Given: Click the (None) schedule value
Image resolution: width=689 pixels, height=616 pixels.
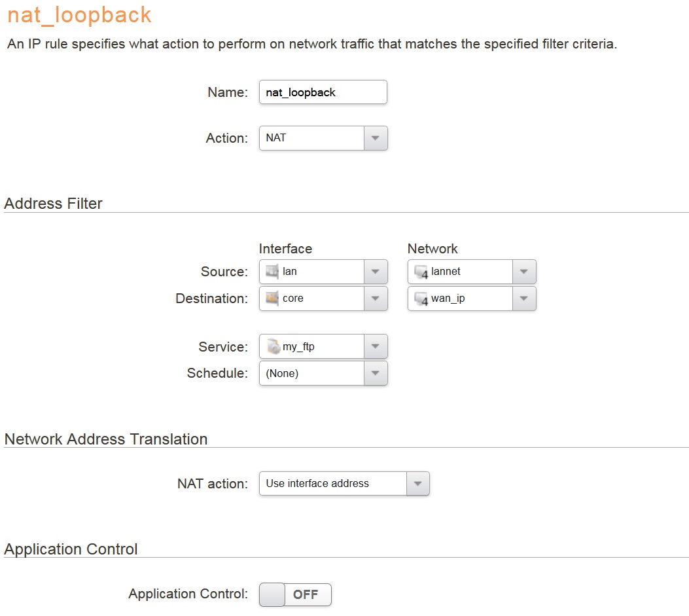Looking at the screenshot, I should pos(282,373).
